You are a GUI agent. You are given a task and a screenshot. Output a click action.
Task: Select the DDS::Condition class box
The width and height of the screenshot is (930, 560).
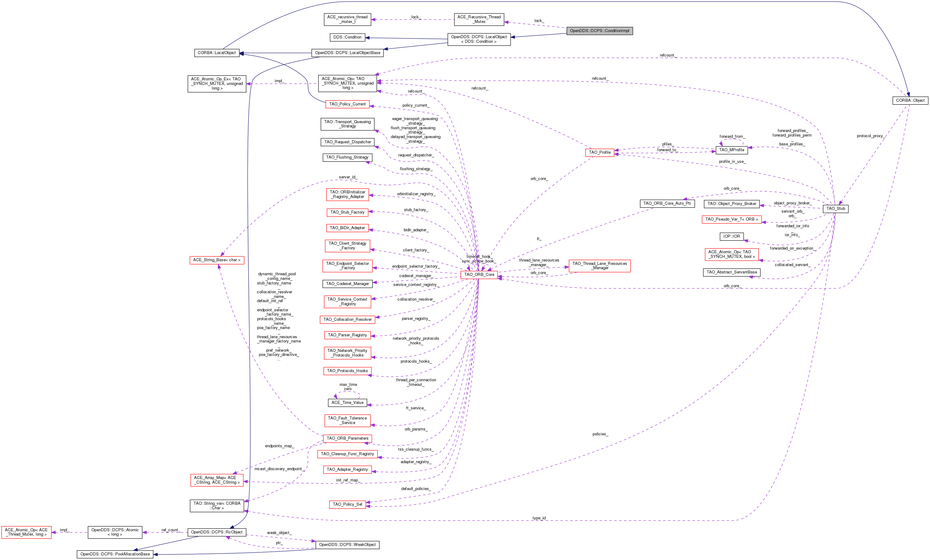pos(347,37)
